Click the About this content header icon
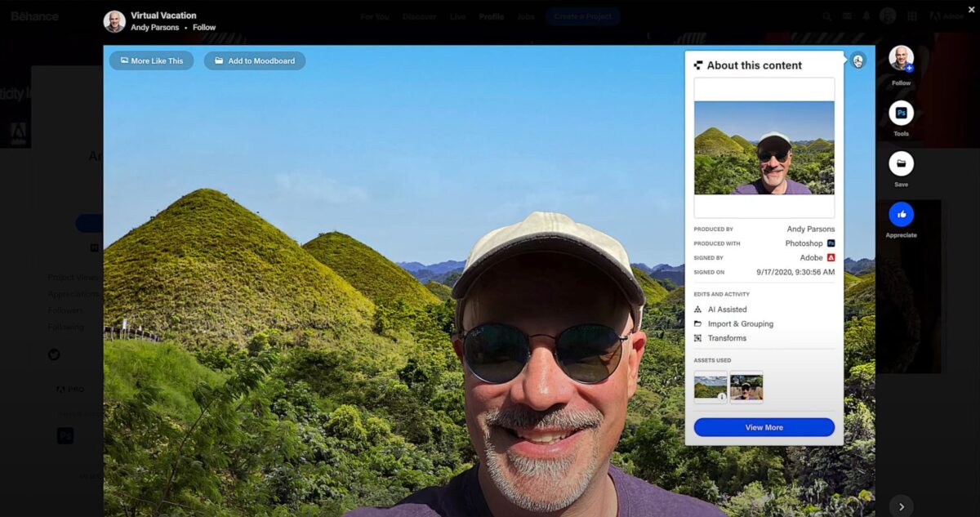 tap(698, 65)
